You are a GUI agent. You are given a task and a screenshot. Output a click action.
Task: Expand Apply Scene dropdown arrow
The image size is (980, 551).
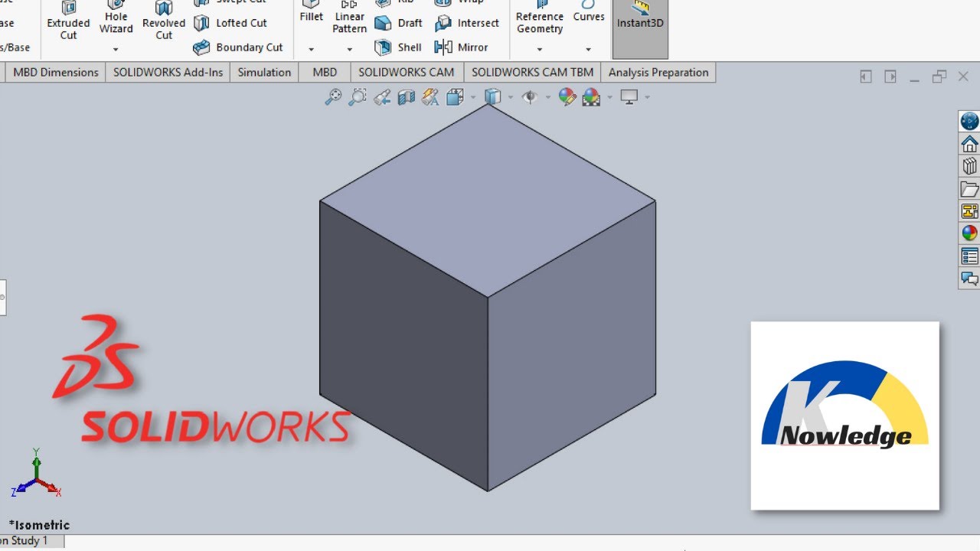pyautogui.click(x=609, y=97)
